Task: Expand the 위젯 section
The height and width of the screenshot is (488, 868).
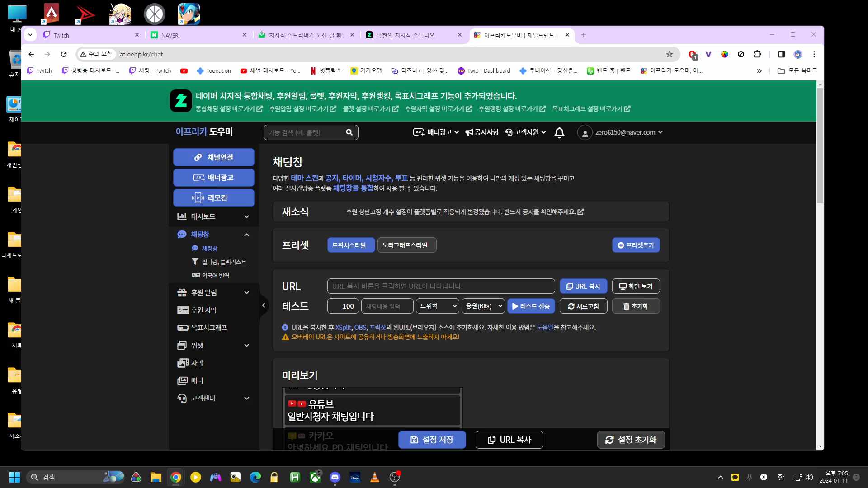Action: pos(213,345)
